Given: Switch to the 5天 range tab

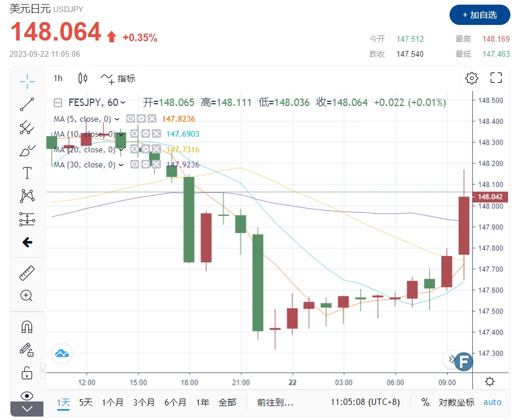Looking at the screenshot, I should tap(85, 401).
